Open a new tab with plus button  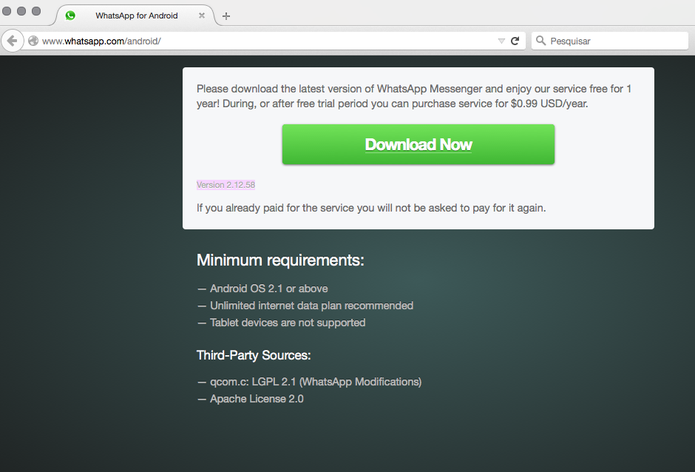click(x=226, y=16)
